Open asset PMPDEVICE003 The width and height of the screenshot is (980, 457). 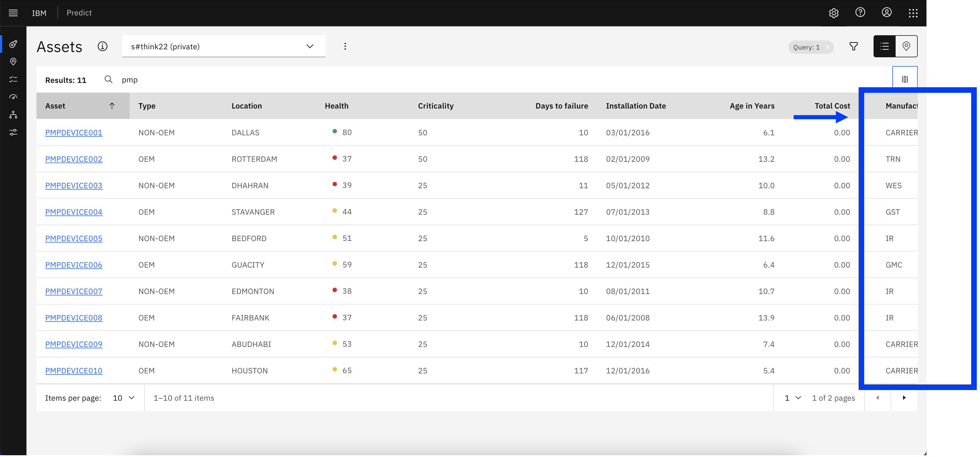coord(74,186)
